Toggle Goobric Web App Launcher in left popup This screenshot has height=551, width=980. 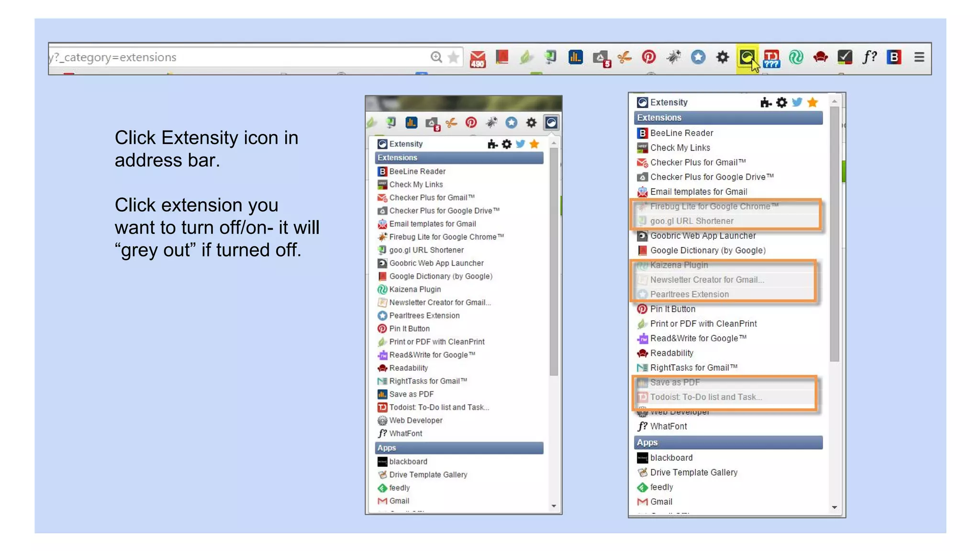[459, 263]
